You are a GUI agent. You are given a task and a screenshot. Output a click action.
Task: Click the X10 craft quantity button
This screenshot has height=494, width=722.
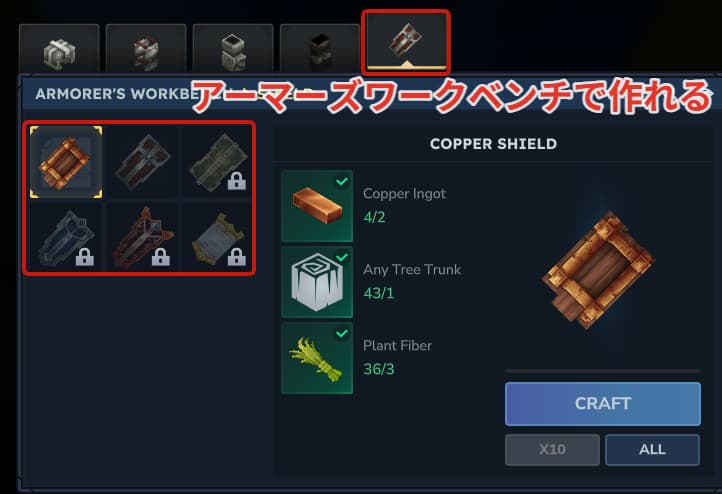(552, 449)
